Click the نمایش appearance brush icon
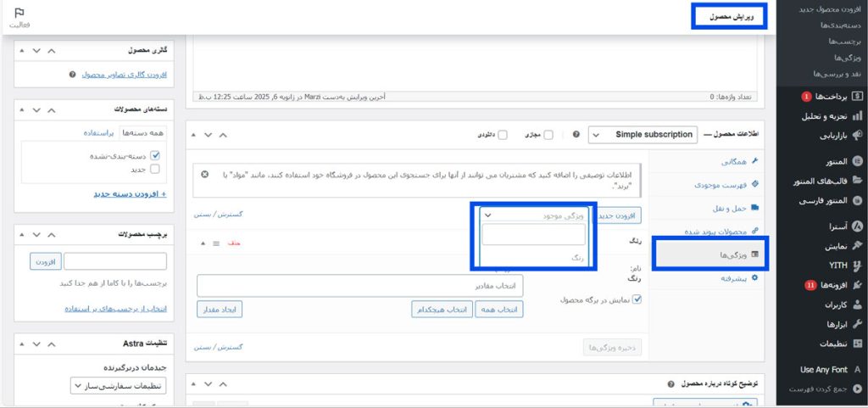 [857, 246]
